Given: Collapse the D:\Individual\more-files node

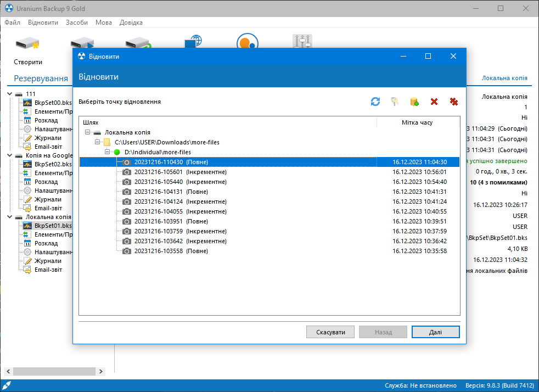Looking at the screenshot, I should pyautogui.click(x=107, y=152).
